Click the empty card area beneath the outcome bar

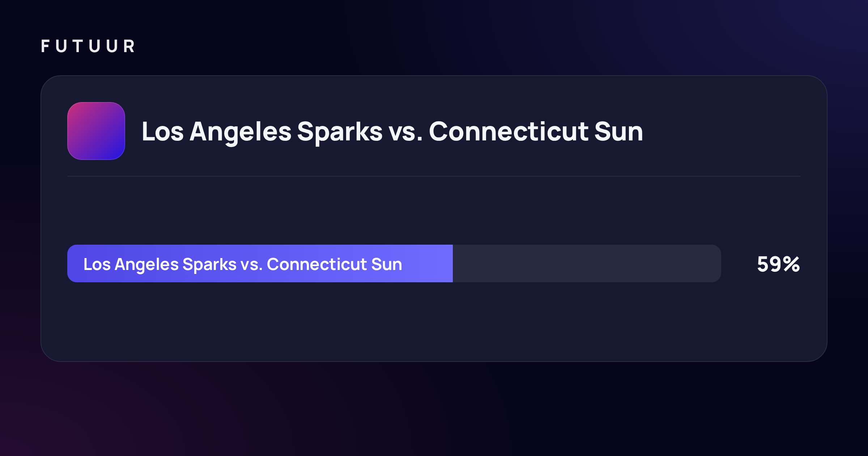[x=434, y=321]
